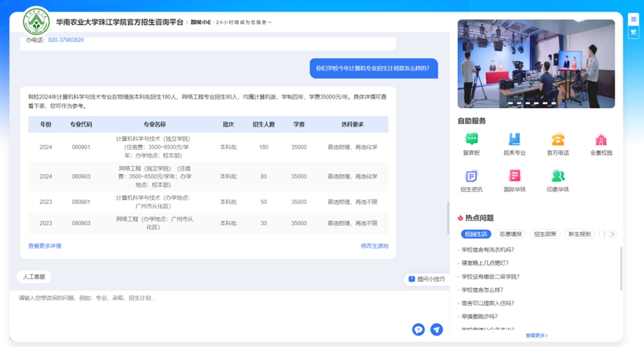The height and width of the screenshot is (347, 644).
Task: Expand table details via 查看更多详情
Action: [x=45, y=246]
